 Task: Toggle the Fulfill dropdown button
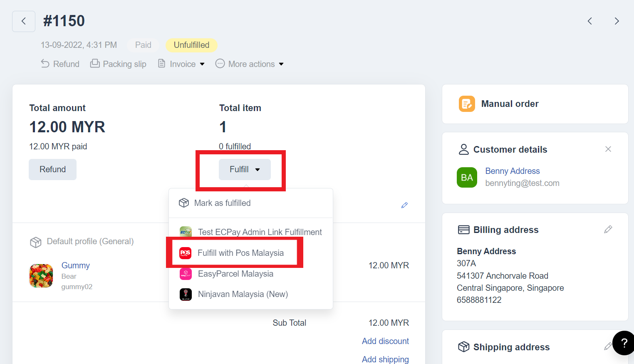[x=245, y=169]
